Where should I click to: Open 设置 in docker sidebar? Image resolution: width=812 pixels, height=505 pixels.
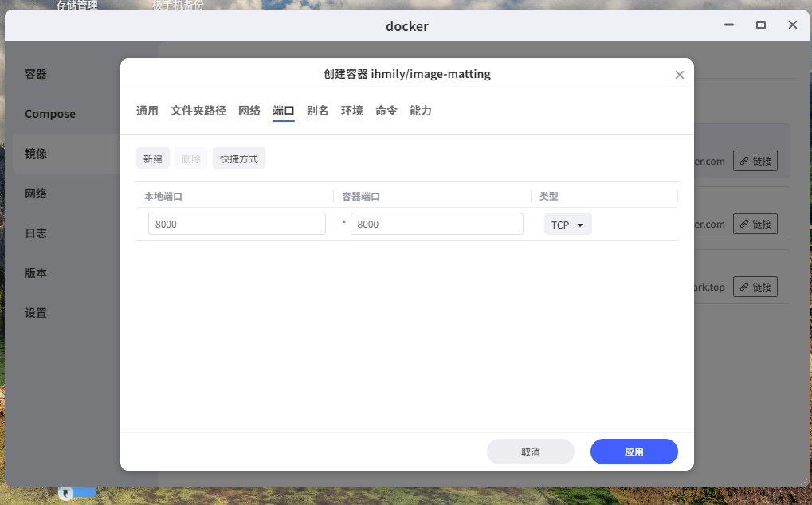36,313
